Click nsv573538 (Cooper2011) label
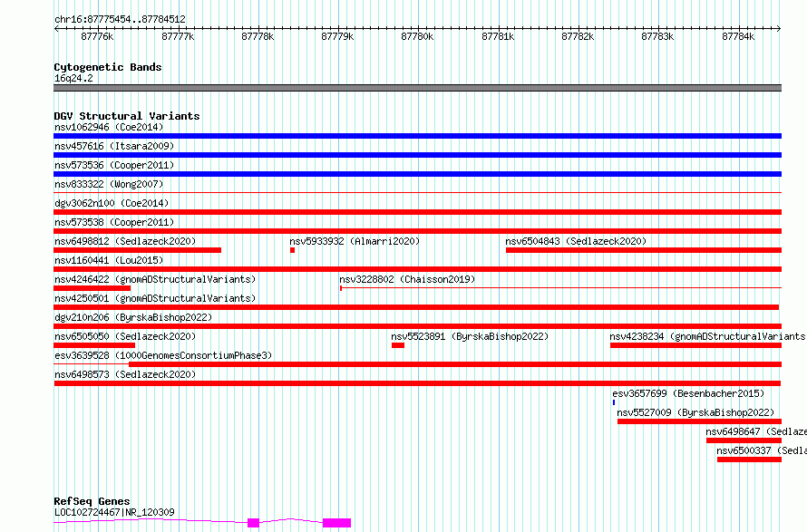The height and width of the screenshot is (532, 807). [x=114, y=222]
